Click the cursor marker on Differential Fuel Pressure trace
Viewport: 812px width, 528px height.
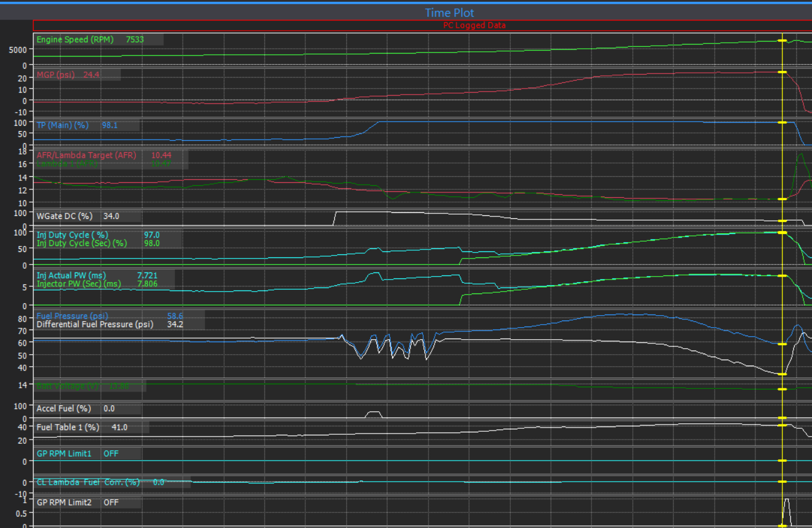coord(782,374)
